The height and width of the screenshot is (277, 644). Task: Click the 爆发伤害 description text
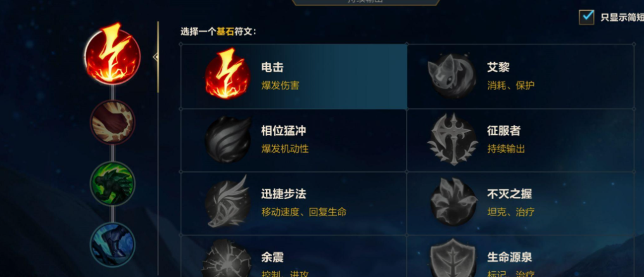click(281, 86)
